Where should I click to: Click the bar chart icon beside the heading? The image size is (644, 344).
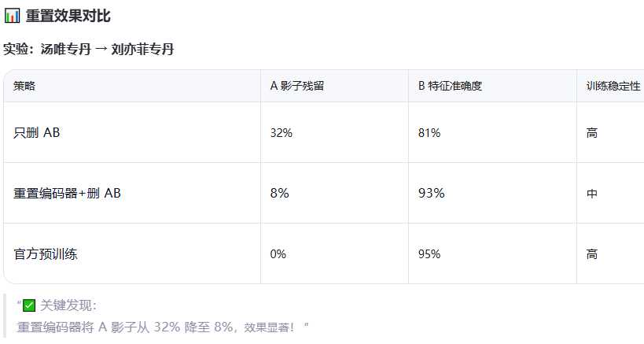pyautogui.click(x=12, y=16)
